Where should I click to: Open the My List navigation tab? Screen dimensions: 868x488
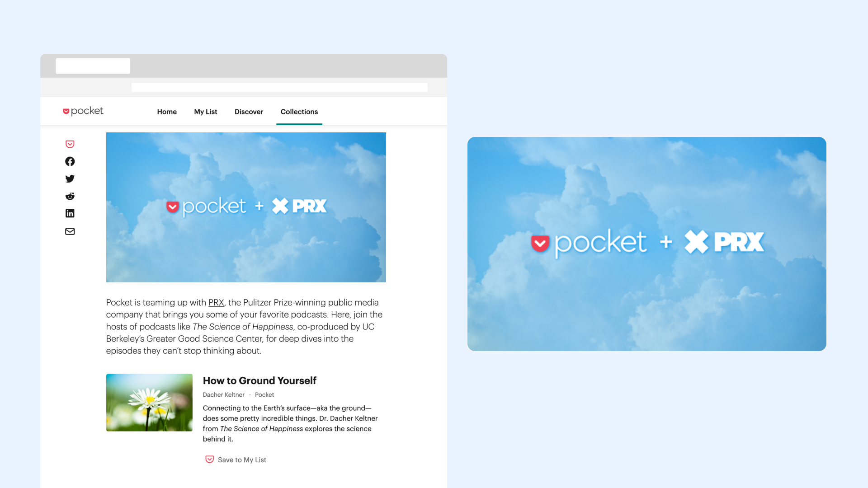coord(206,112)
